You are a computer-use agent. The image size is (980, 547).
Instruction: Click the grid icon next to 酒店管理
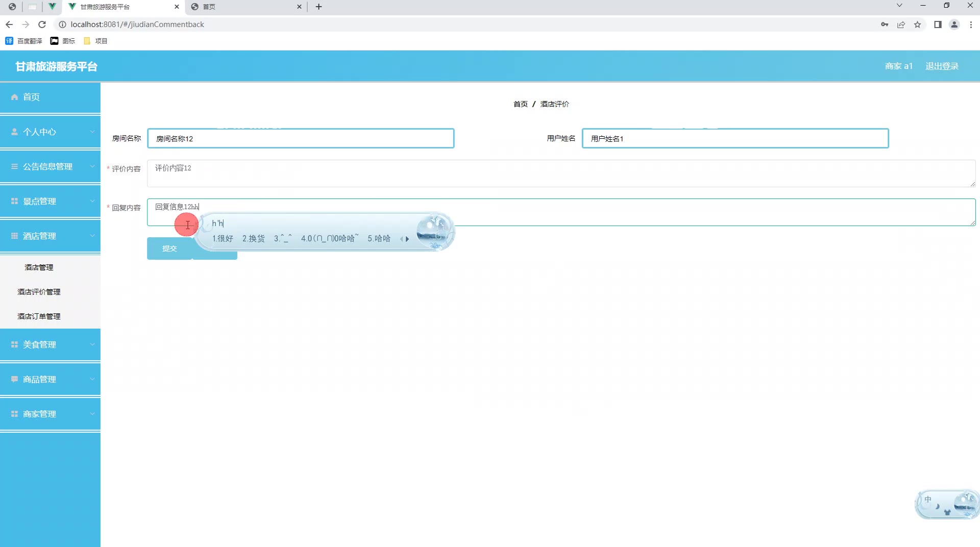pos(14,236)
